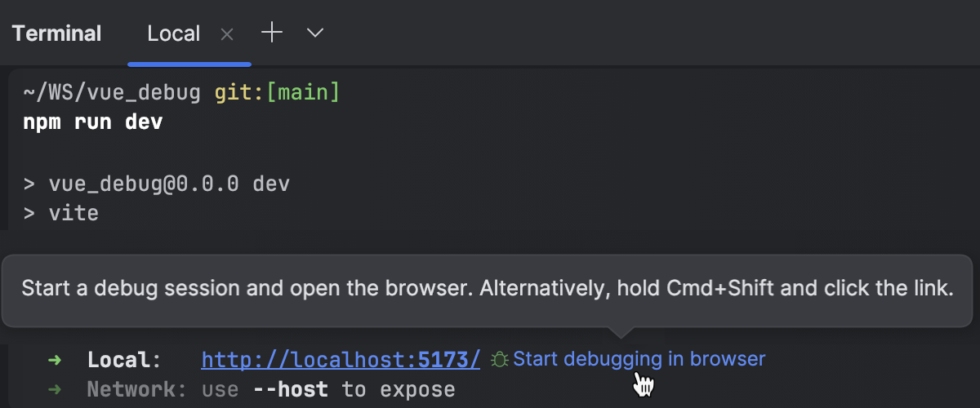This screenshot has width=980, height=408.
Task: Click the '> vite' output line
Action: tap(61, 214)
